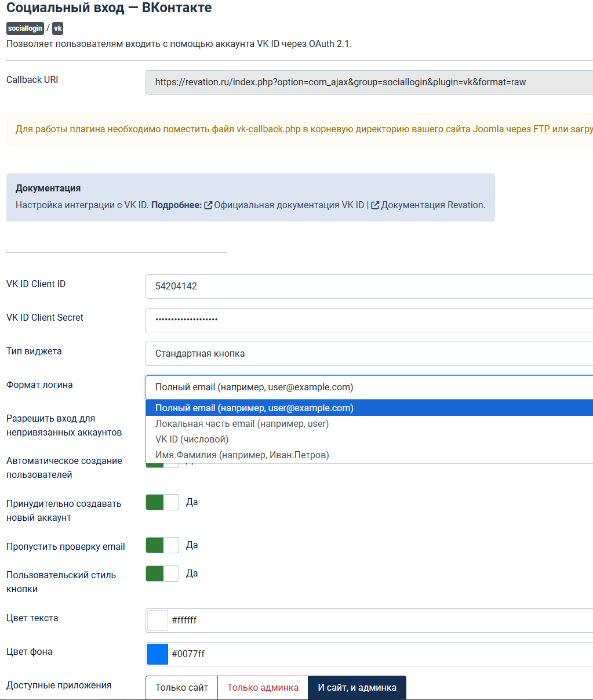Click the sociallogin badge
This screenshot has height=700, width=593.
point(25,28)
